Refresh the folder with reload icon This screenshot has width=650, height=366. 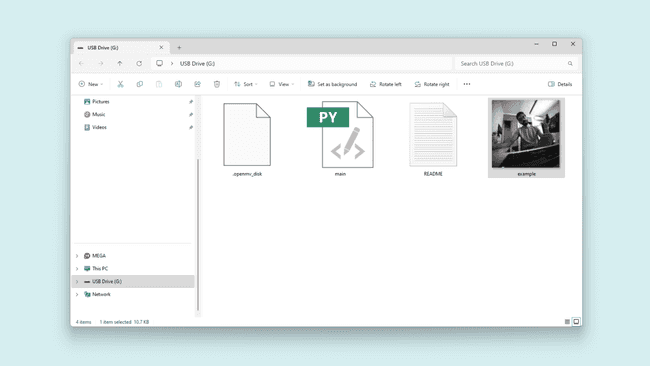pos(139,63)
